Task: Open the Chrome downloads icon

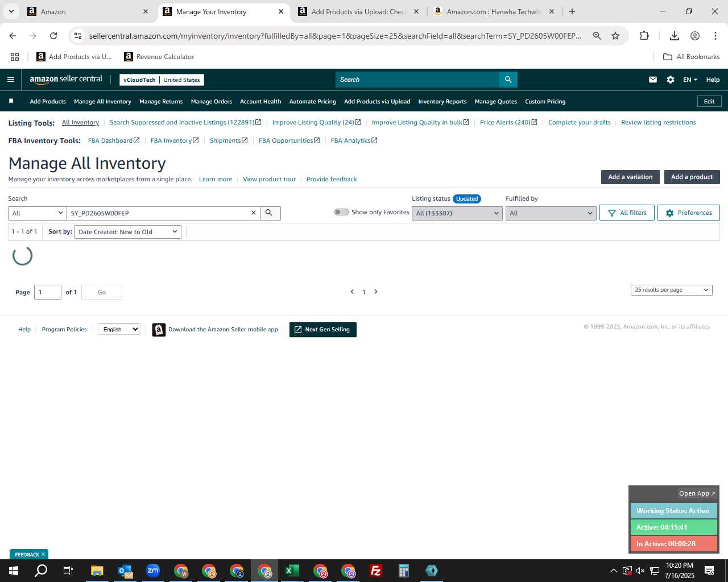Action: [675, 36]
